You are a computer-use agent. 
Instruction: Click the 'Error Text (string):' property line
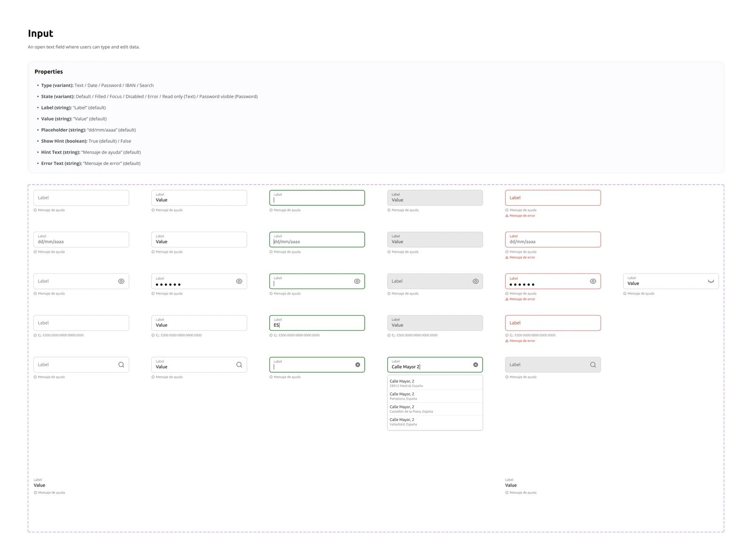point(91,163)
